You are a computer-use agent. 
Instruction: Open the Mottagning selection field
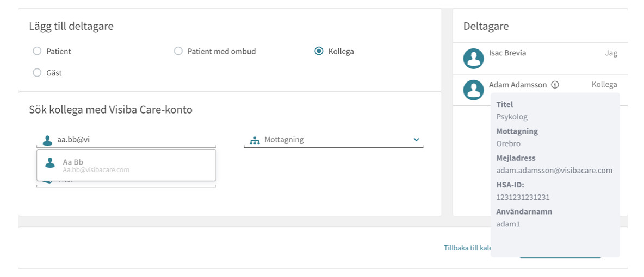[333, 140]
